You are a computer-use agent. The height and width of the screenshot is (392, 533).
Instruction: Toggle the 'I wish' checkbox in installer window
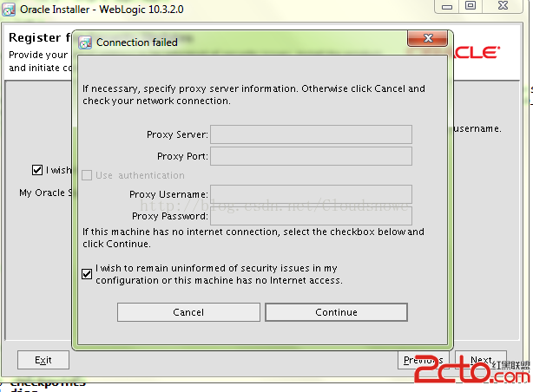[x=37, y=170]
